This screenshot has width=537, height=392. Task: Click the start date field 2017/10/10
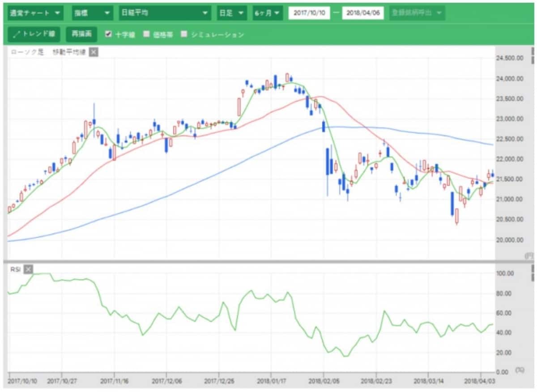point(309,13)
